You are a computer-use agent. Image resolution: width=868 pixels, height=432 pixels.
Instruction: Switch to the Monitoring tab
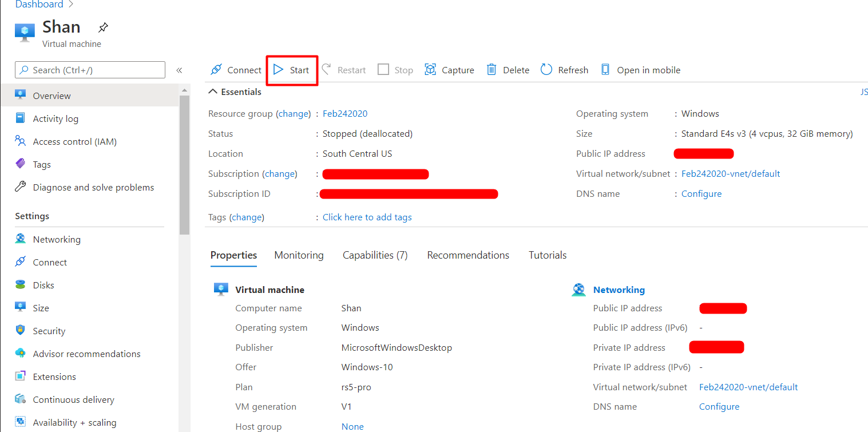click(x=299, y=255)
